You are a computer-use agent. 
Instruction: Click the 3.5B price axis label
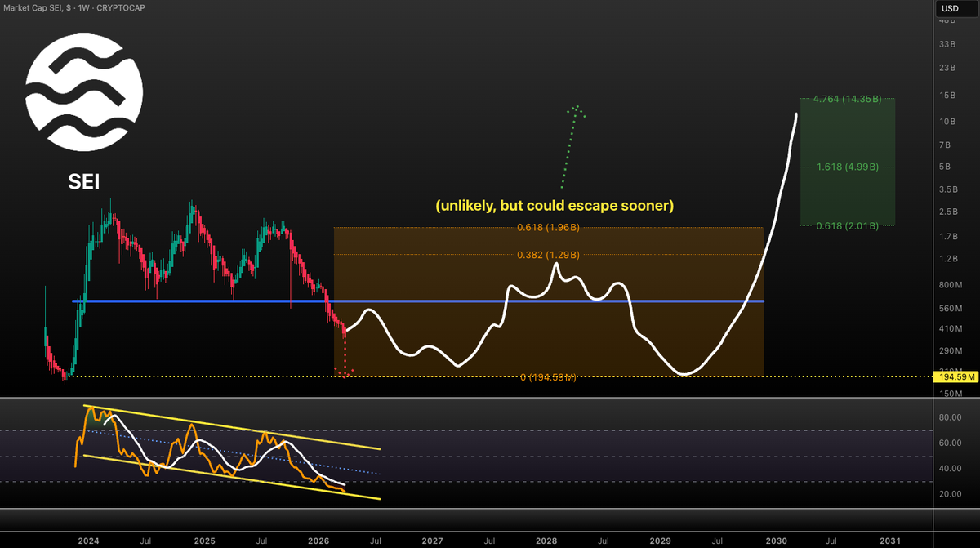click(x=949, y=189)
